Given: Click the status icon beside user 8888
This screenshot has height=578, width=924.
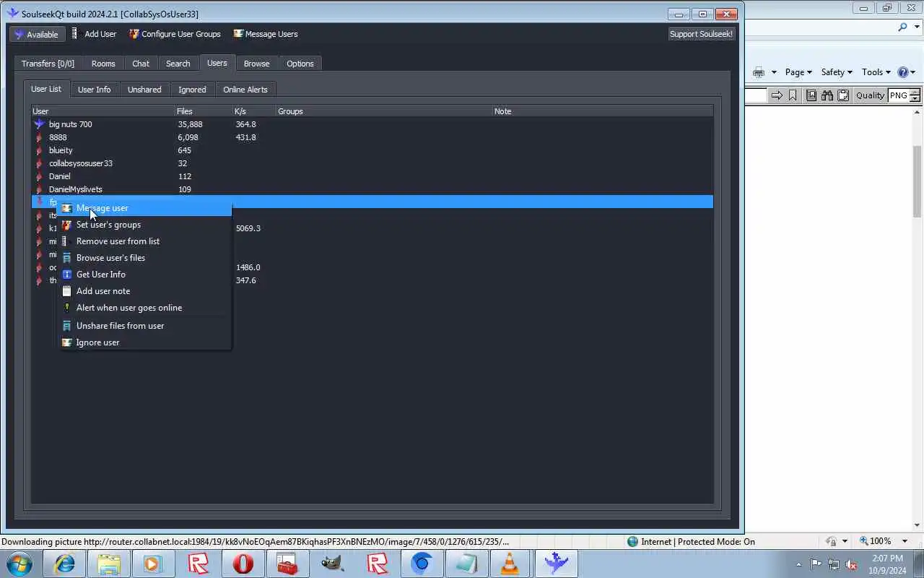Looking at the screenshot, I should [39, 137].
